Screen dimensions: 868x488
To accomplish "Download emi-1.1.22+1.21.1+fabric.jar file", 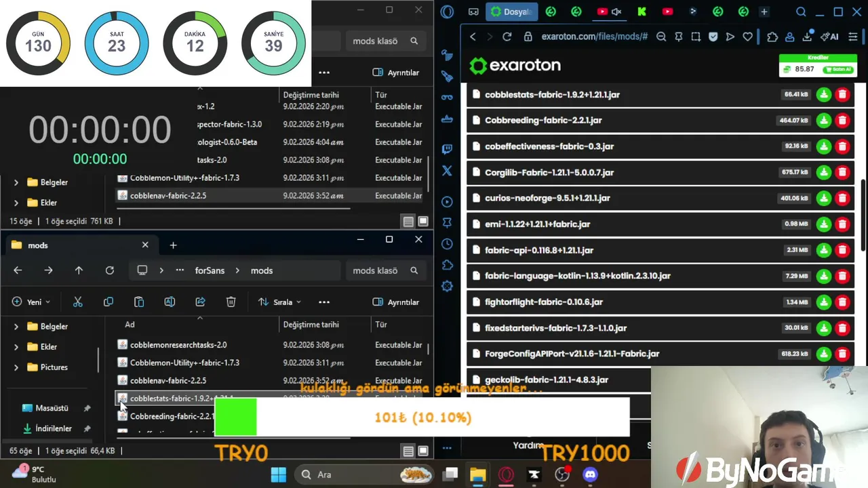I will pyautogui.click(x=824, y=224).
